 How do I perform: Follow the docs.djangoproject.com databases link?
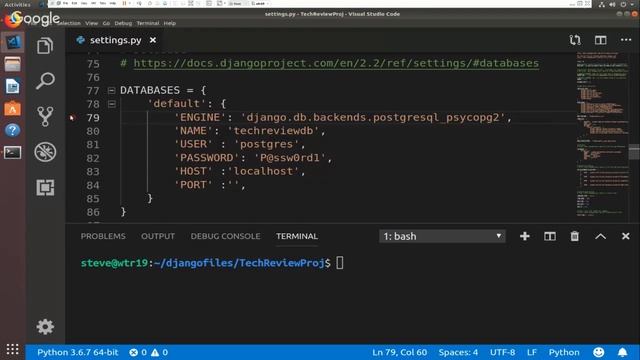(x=336, y=63)
